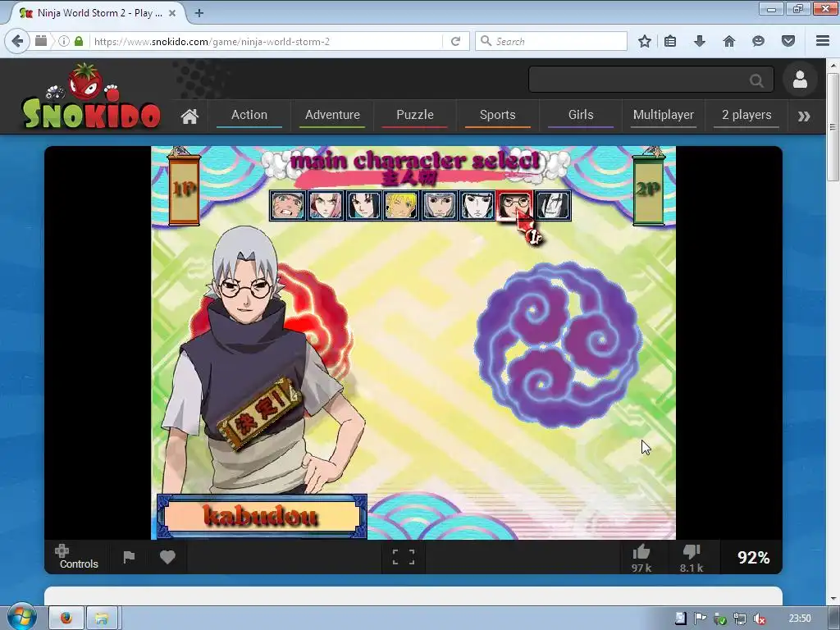Viewport: 840px width, 630px height.
Task: Report the game with flag icon
Action: 129,557
